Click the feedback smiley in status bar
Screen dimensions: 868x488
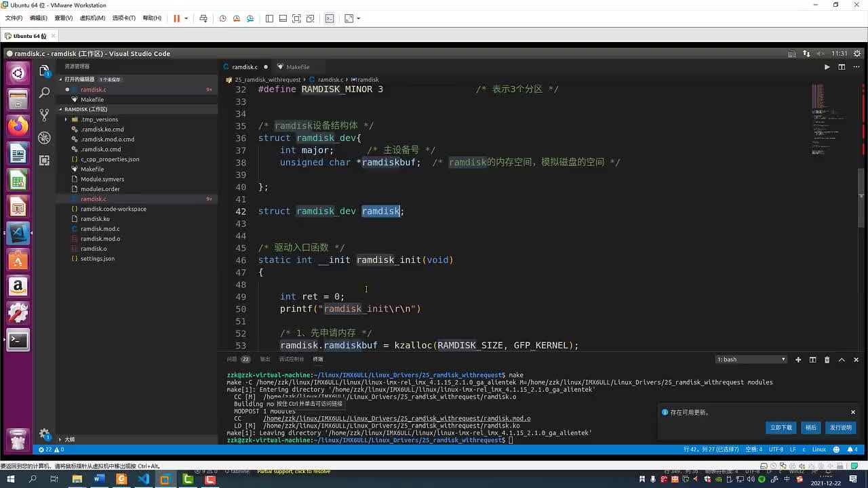836,449
